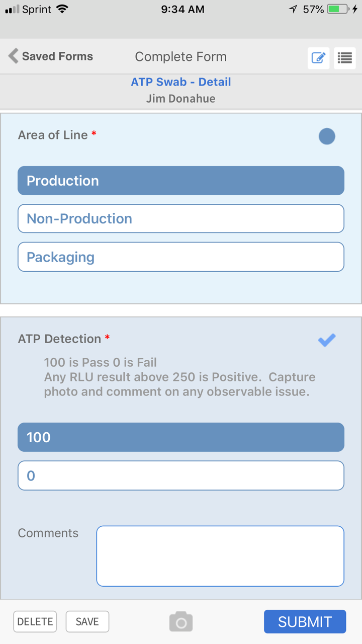Tap the blue circle indicator beside Area of Line
Screen dimensions: 362x644
pyautogui.click(x=327, y=136)
